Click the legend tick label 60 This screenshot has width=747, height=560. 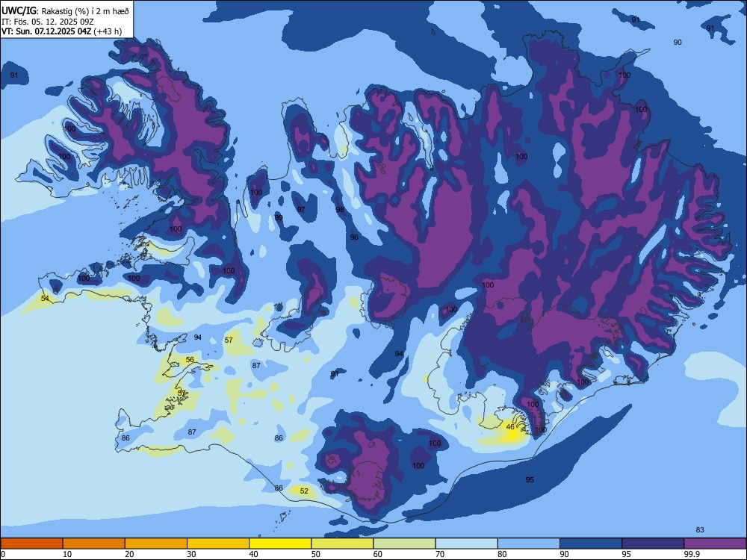[378, 554]
